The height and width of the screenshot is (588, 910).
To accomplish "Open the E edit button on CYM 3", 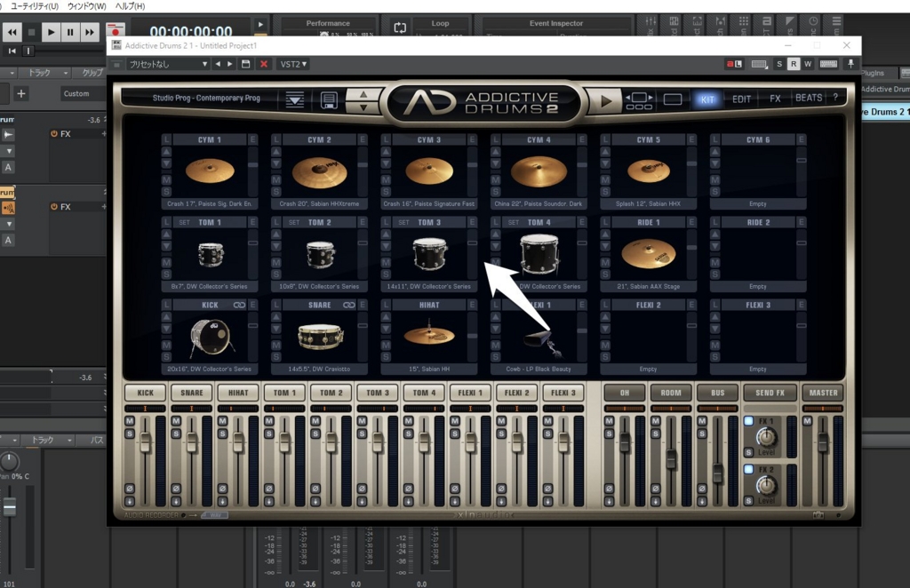I will pyautogui.click(x=473, y=139).
